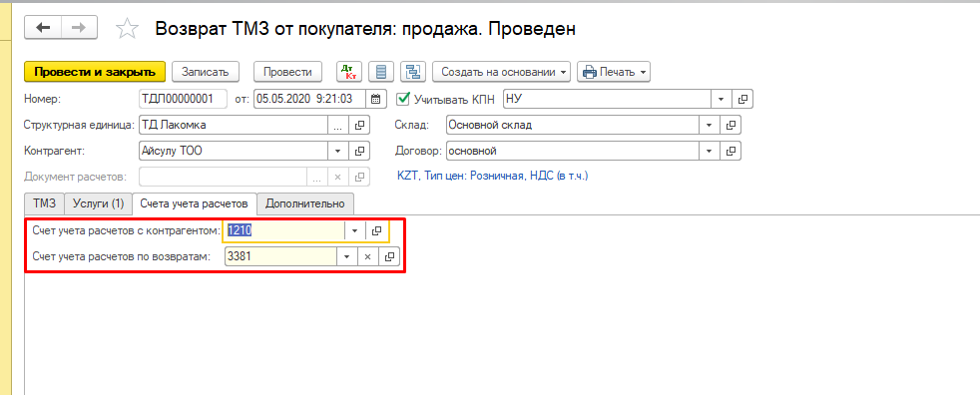The height and width of the screenshot is (395, 980).
Task: Switch to Дополнительно tab
Action: (x=305, y=203)
